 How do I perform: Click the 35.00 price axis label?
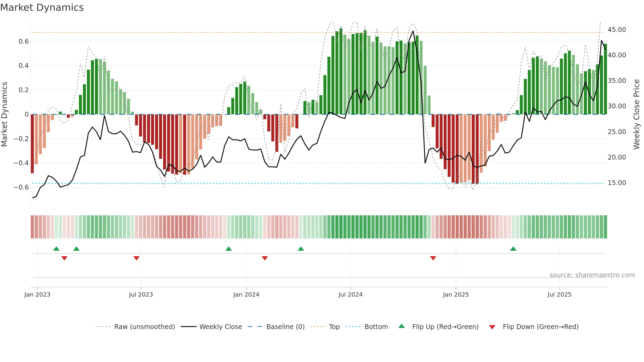coord(617,80)
